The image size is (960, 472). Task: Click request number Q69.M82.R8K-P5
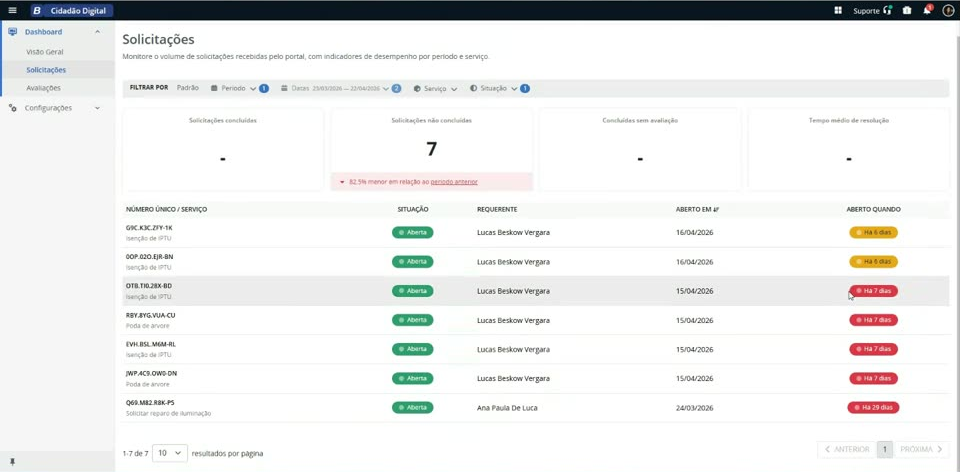pos(150,403)
